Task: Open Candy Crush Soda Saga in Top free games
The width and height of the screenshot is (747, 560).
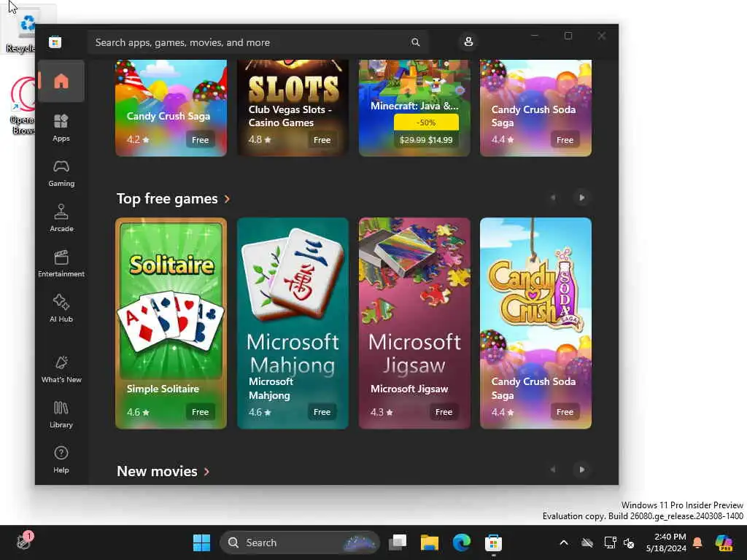Action: [x=535, y=323]
